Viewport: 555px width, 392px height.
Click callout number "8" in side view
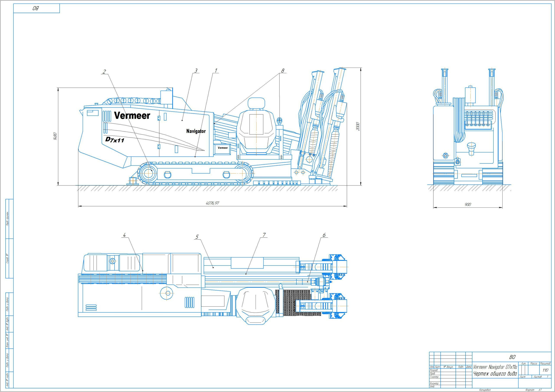282,71
